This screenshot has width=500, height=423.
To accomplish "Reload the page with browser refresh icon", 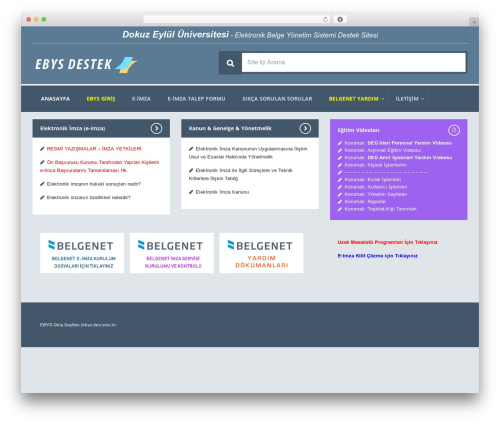I will click(x=325, y=19).
